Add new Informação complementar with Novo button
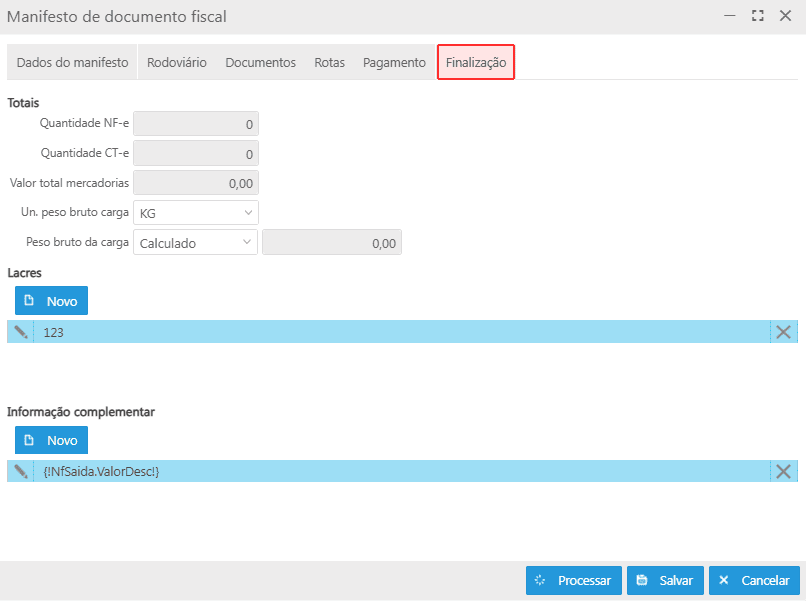Screen dimensions: 806x601 click(51, 440)
